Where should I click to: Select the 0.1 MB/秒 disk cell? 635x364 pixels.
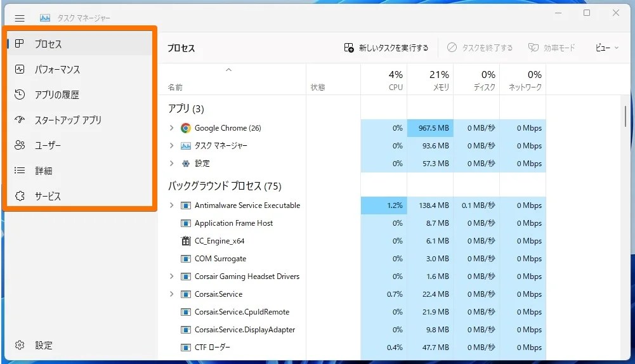tap(476, 205)
